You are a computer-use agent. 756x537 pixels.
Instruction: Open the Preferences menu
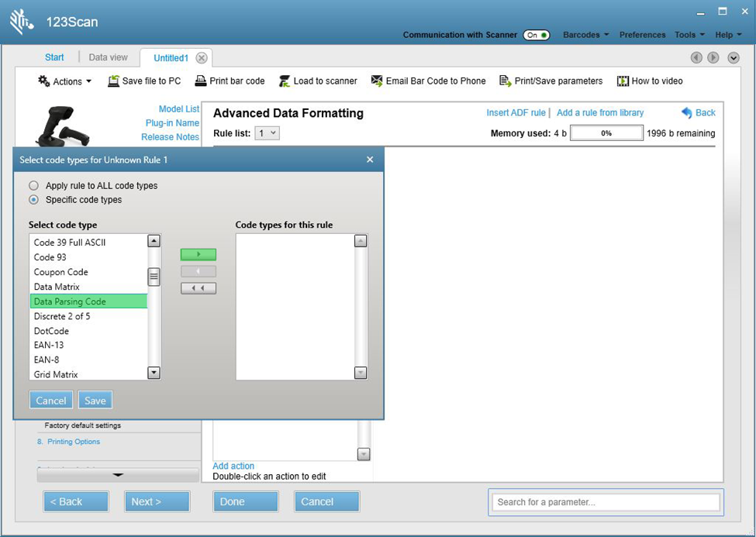(x=642, y=35)
